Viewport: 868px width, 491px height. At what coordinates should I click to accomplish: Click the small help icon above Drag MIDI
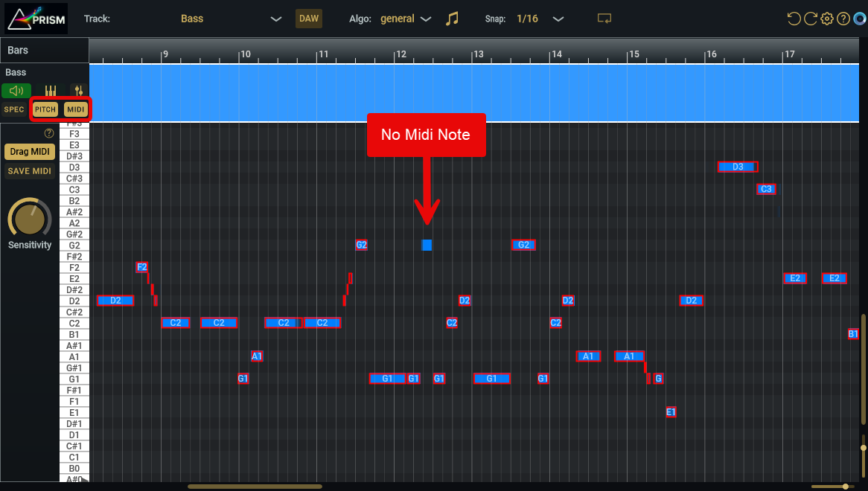coord(49,133)
